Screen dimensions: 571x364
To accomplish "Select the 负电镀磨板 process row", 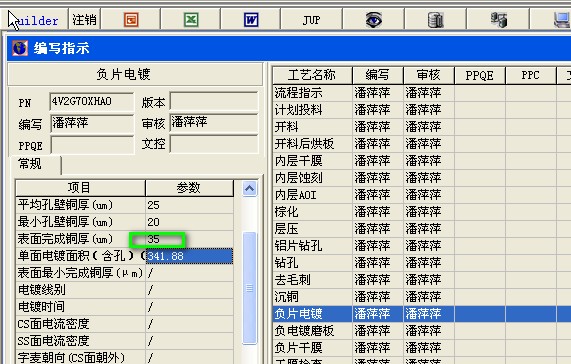I will click(422, 331).
